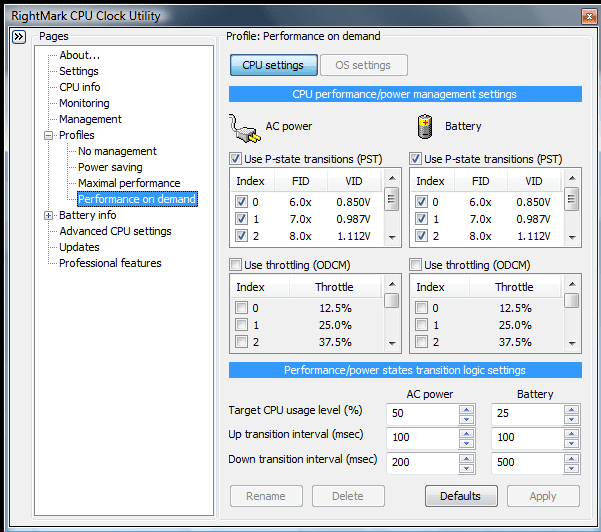The width and height of the screenshot is (601, 532).
Task: Select the No management profile
Action: tap(117, 151)
